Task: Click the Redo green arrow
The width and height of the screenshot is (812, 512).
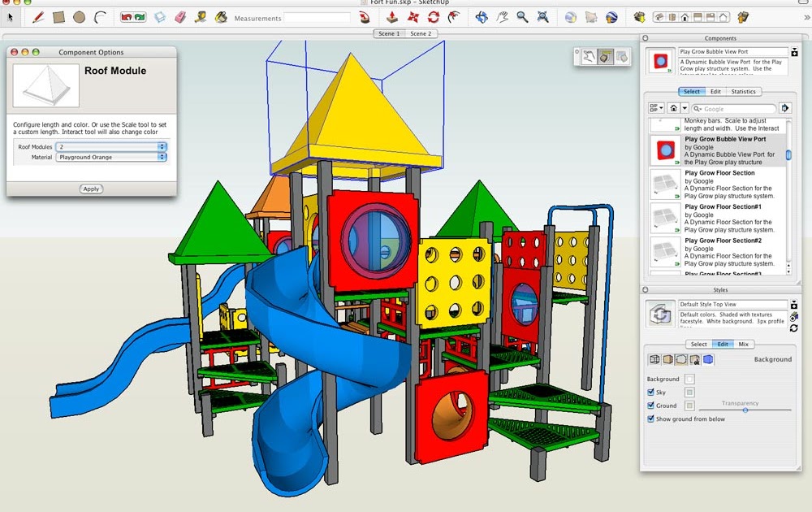Action: (140, 18)
